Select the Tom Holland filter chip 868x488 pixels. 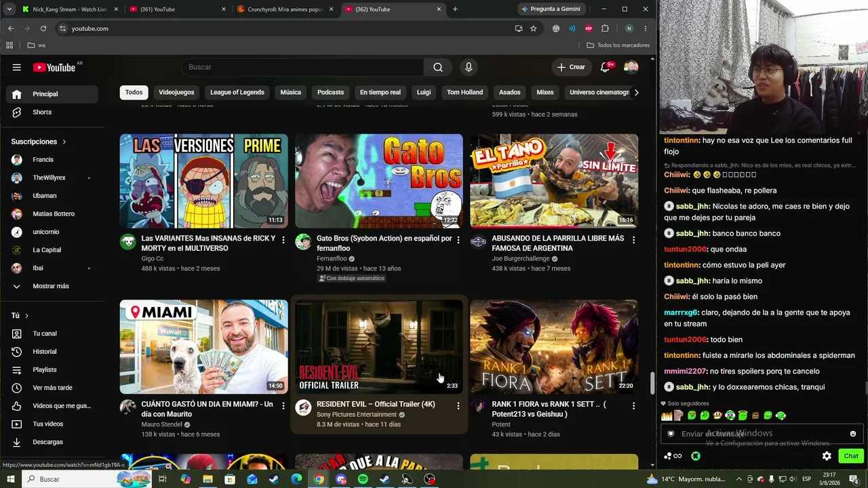465,92
